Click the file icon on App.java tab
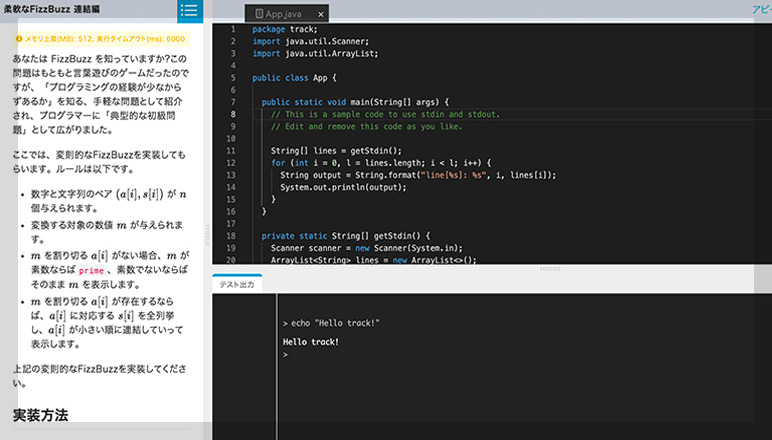Screen dimensions: 772x440 click(260, 14)
